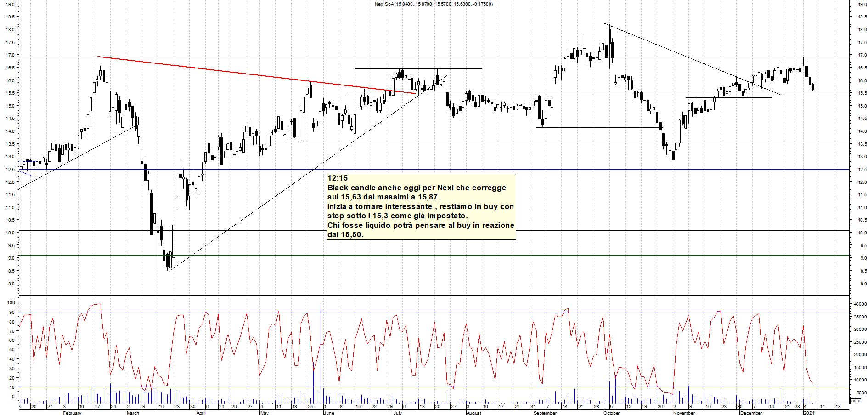
Task: Click the 25000 volume scale label
Action: tap(860, 342)
